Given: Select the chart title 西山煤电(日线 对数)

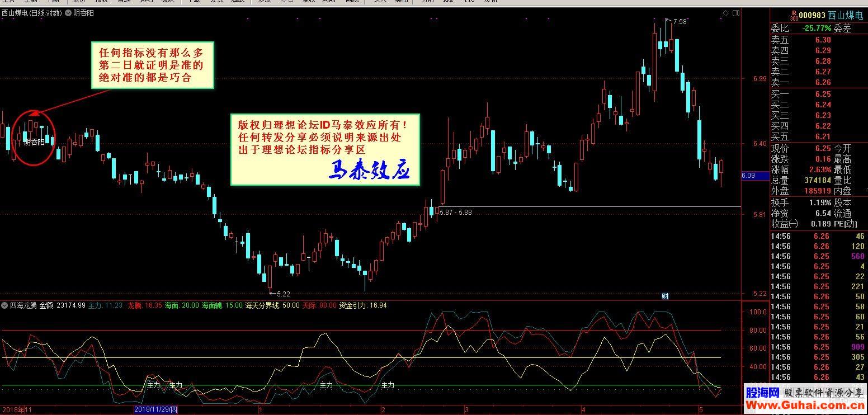Looking at the screenshot, I should pyautogui.click(x=31, y=13).
